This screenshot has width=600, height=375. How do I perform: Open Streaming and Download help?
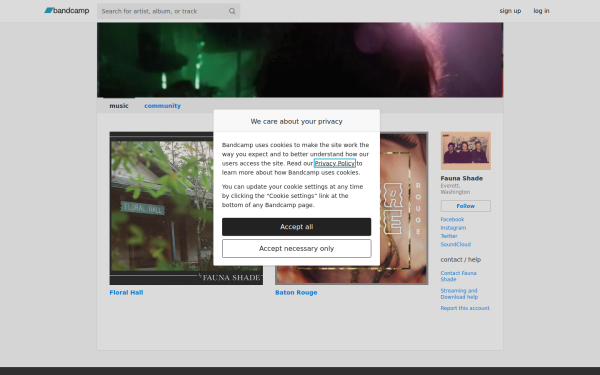click(459, 294)
